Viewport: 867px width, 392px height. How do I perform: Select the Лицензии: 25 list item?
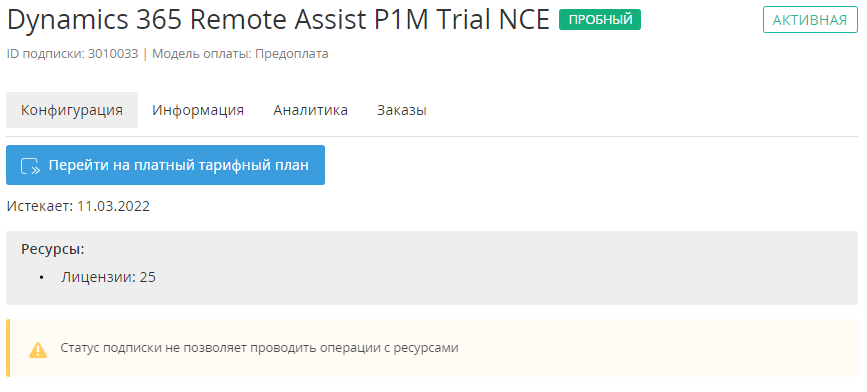[x=108, y=278]
